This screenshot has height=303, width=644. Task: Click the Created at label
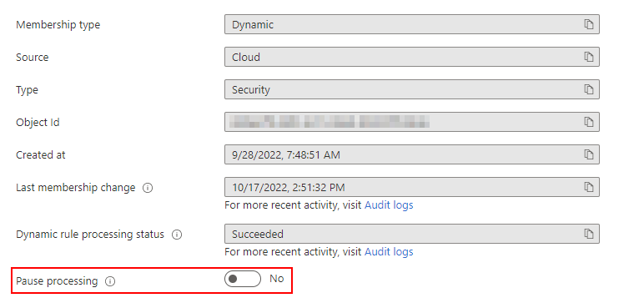(41, 154)
